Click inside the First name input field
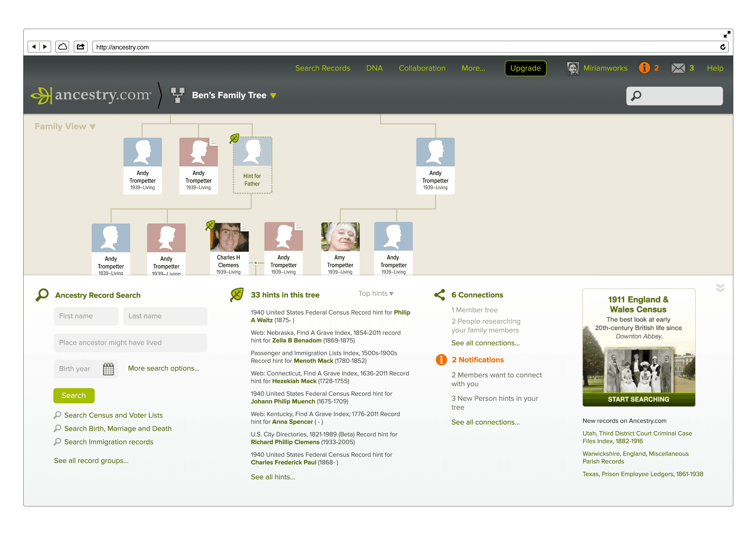The height and width of the screenshot is (533, 756). [x=86, y=316]
